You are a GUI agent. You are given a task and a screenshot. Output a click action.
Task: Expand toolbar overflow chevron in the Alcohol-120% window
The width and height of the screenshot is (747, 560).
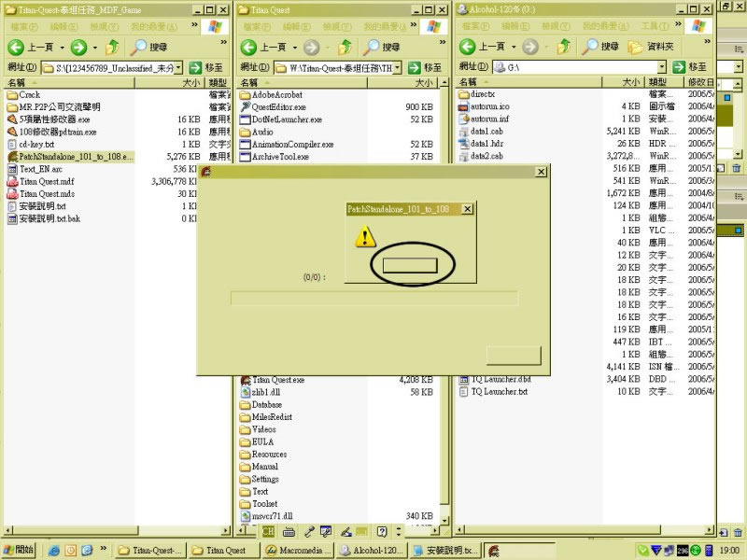click(708, 42)
